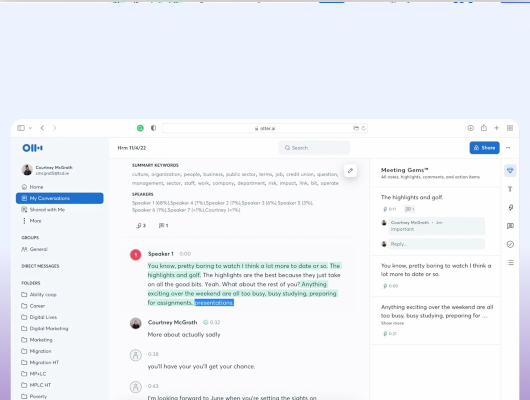This screenshot has height=400, width=530.
Task: Open the Meeting Gems diamond icon
Action: tap(510, 170)
